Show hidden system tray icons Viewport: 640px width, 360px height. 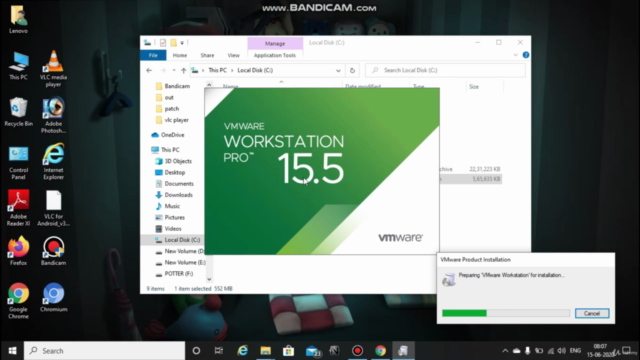click(505, 351)
